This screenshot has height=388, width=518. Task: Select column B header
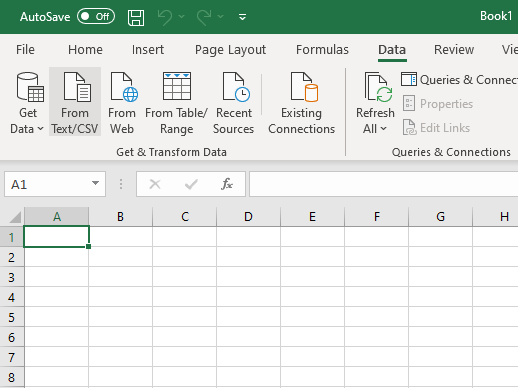[120, 217]
